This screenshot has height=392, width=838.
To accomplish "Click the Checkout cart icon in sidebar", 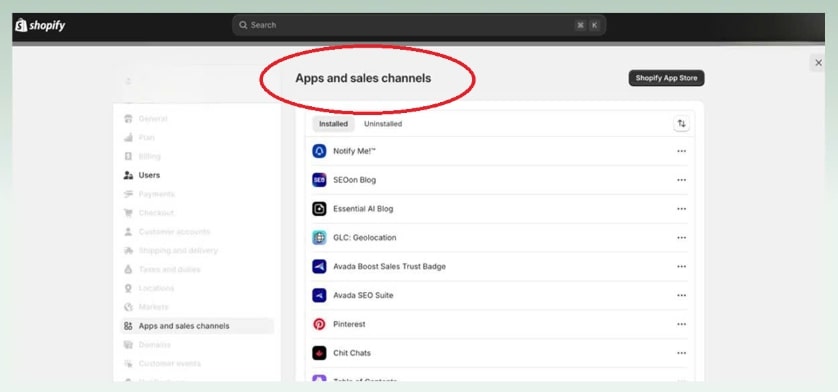I will (128, 213).
